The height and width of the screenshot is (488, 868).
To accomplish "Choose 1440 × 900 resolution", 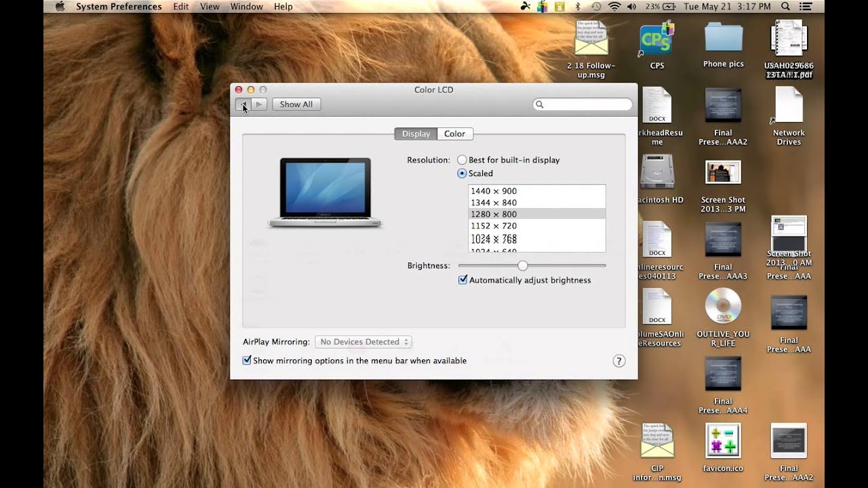I will coord(536,191).
